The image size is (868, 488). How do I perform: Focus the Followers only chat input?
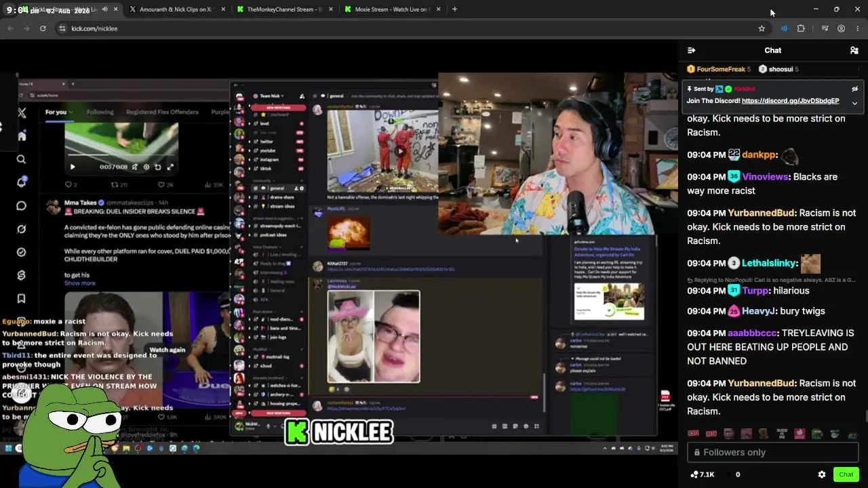click(x=773, y=452)
